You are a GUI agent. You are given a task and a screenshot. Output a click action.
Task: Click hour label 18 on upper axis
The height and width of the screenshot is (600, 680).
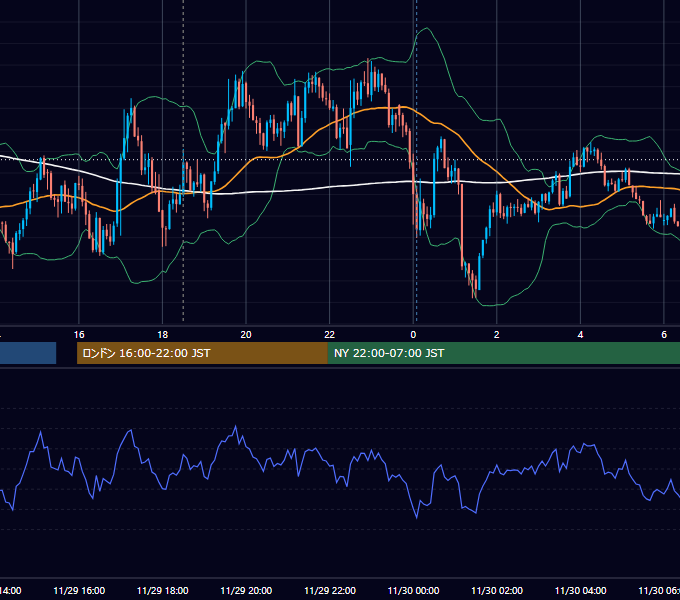tap(163, 335)
